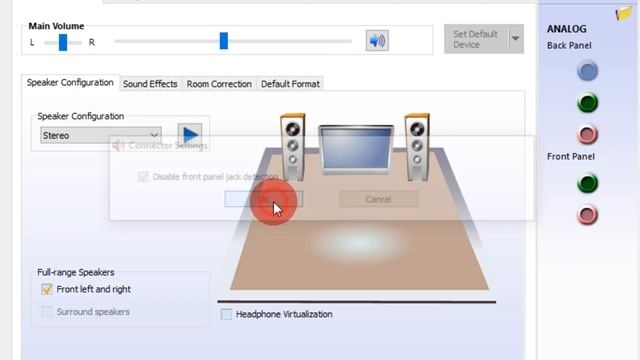
Task: Confirm the Connector Settings dialog
Action: 264,199
